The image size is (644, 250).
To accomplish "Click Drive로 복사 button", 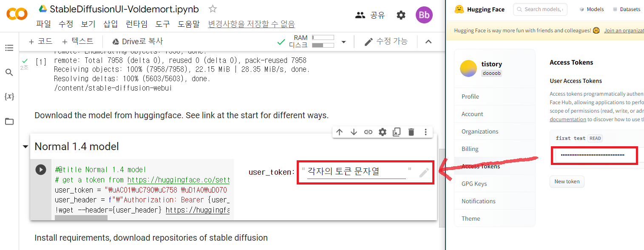I will tap(137, 41).
